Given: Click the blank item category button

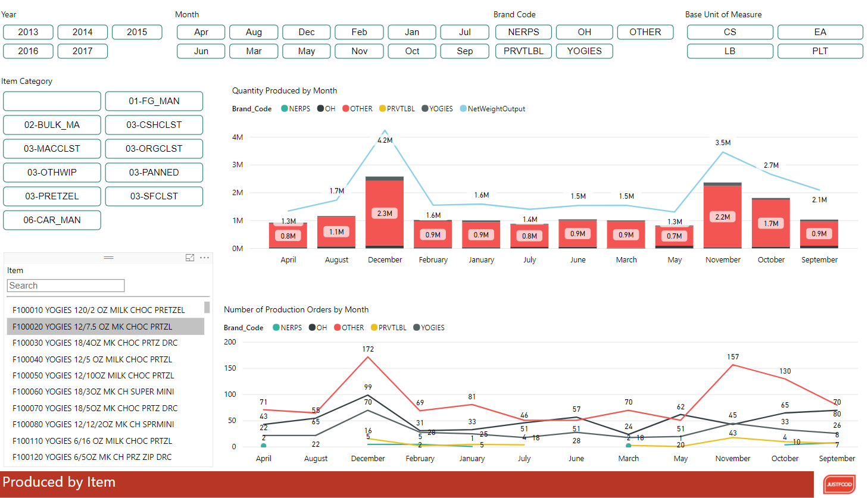Looking at the screenshot, I should tap(52, 101).
